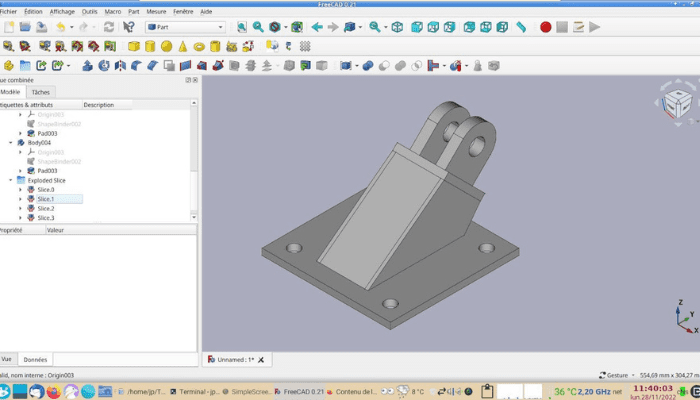Switch to the Tâches tab
The image size is (700, 400).
coord(41,91)
